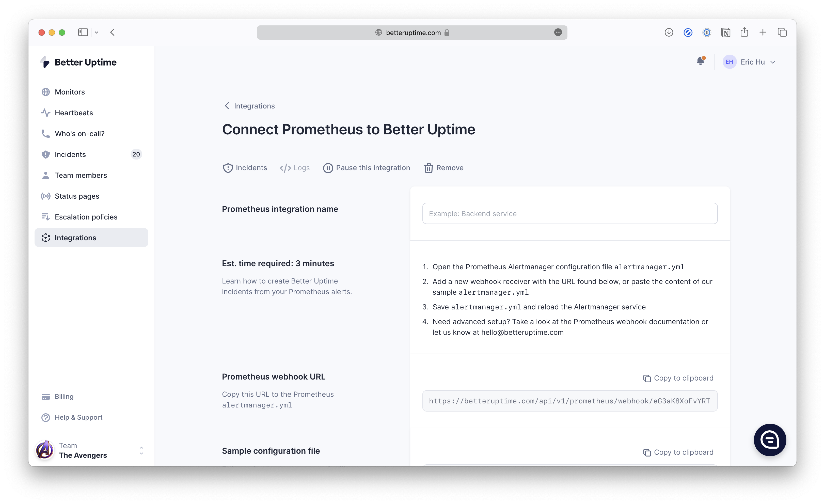This screenshot has height=504, width=825.
Task: Remove this Prometheus integration
Action: tap(444, 168)
